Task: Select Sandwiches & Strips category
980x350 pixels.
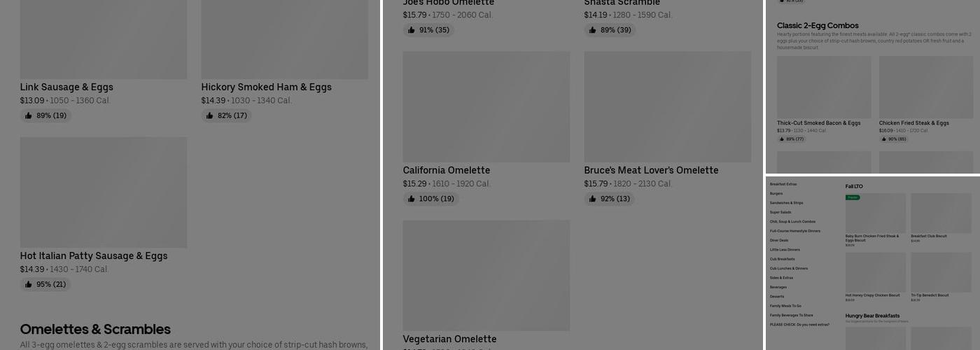Action: pos(786,203)
